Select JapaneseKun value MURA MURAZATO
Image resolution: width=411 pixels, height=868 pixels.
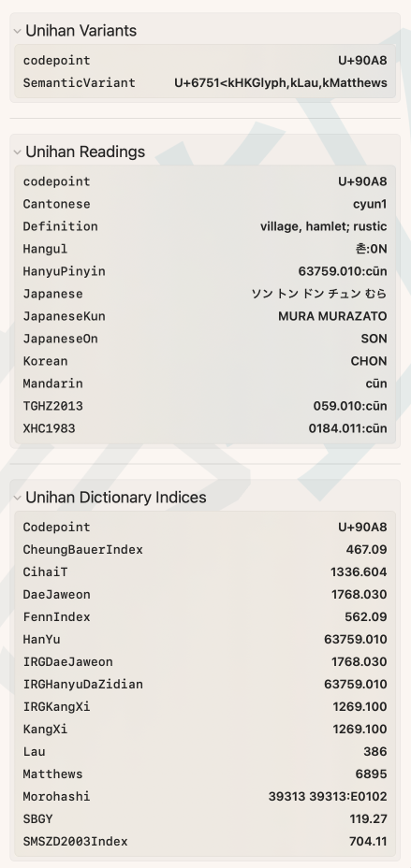point(332,317)
